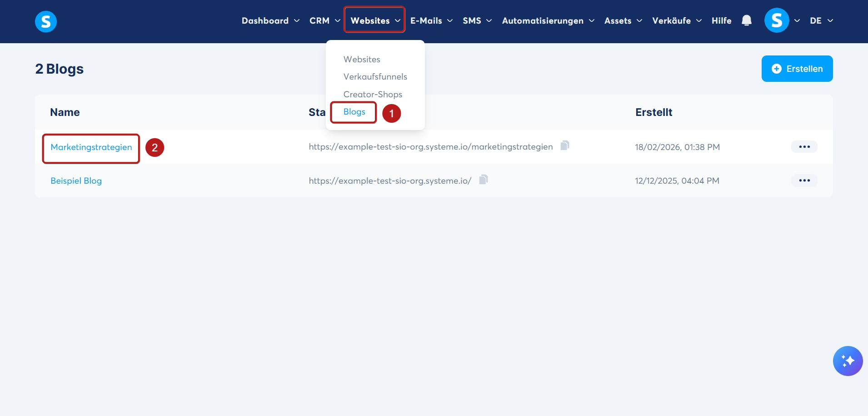This screenshot has width=868, height=416.
Task: Copy the Marketingstrategien blog URL
Action: point(565,145)
